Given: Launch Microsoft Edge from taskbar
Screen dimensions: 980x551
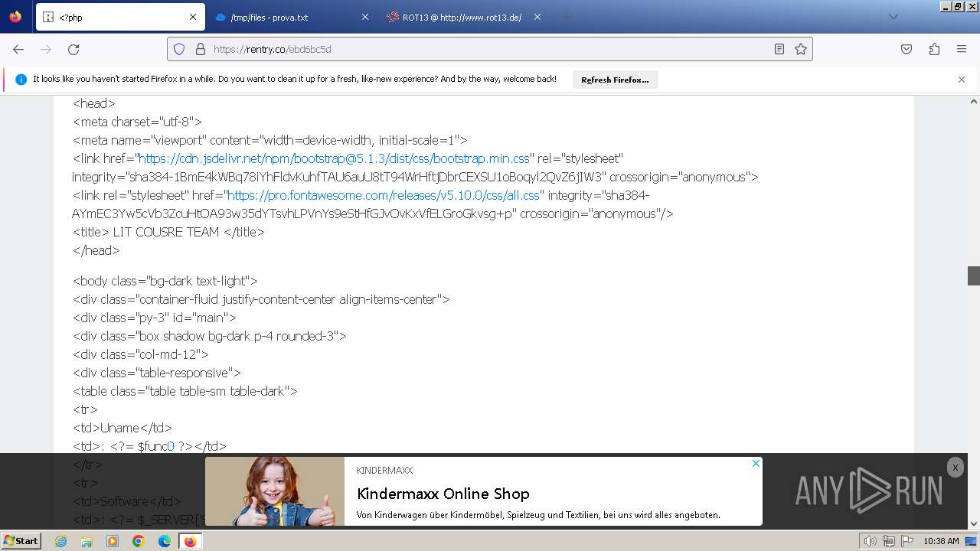Looking at the screenshot, I should click(x=165, y=541).
